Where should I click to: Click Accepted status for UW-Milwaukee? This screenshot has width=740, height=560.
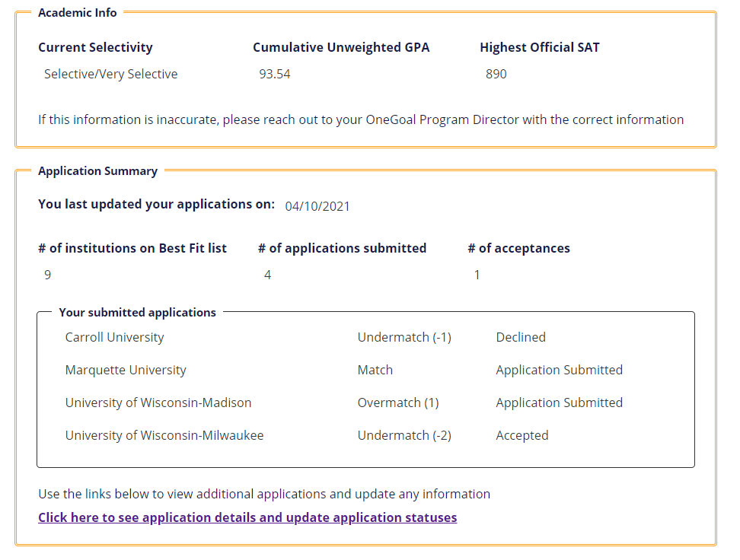click(x=522, y=435)
